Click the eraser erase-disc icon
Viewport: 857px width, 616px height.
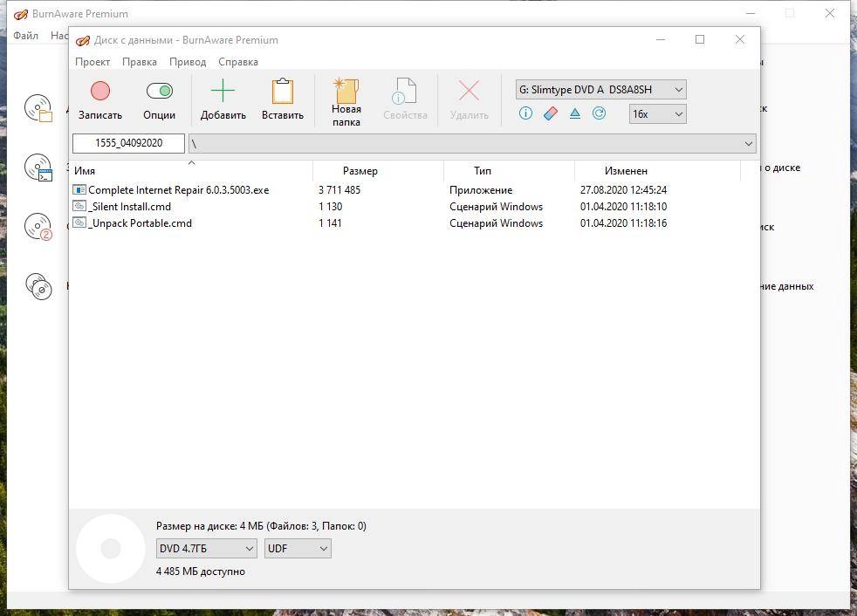[x=551, y=113]
